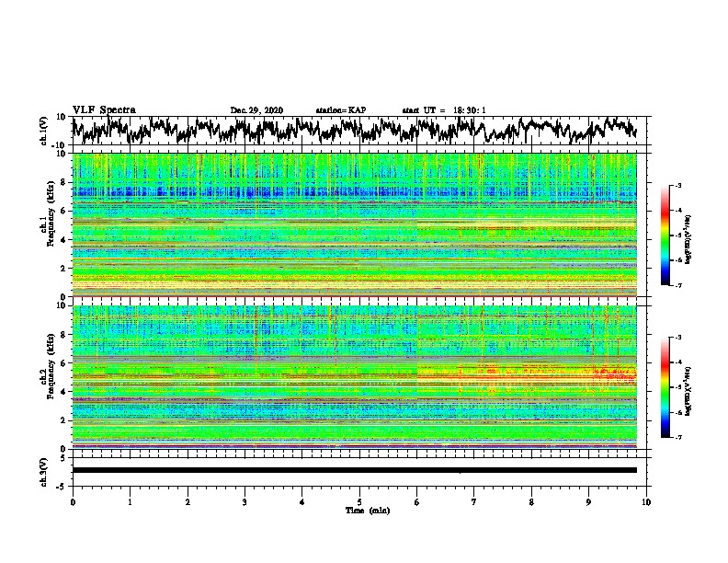Click the "start UT = 18:30:1" label
728x563 pixels.
(444, 110)
